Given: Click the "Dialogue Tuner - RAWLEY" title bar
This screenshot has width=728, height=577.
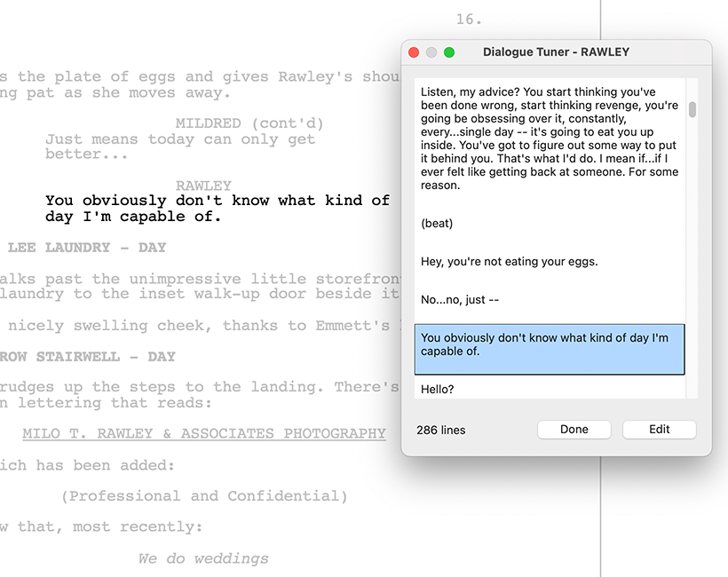Looking at the screenshot, I should 556,52.
